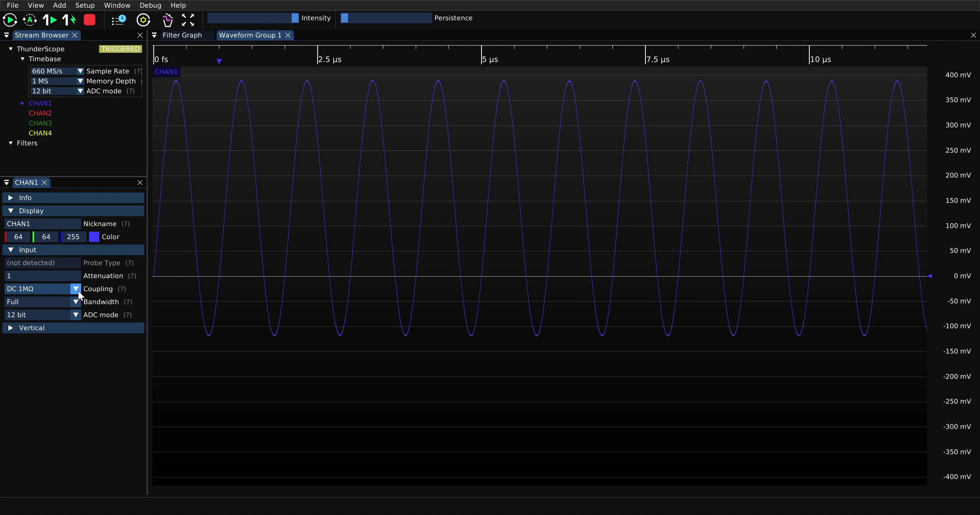Open the Full Bandwidth dropdown
This screenshot has width=980, height=515.
point(42,302)
